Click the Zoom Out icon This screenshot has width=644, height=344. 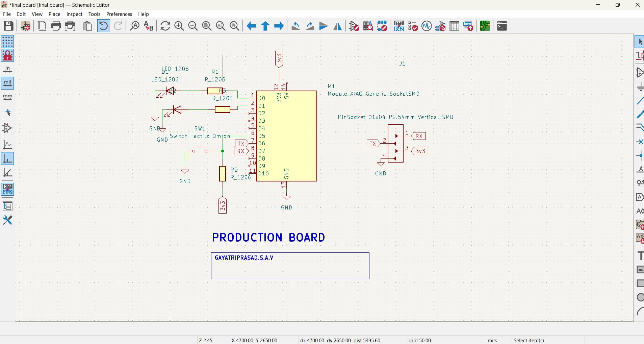click(x=193, y=26)
